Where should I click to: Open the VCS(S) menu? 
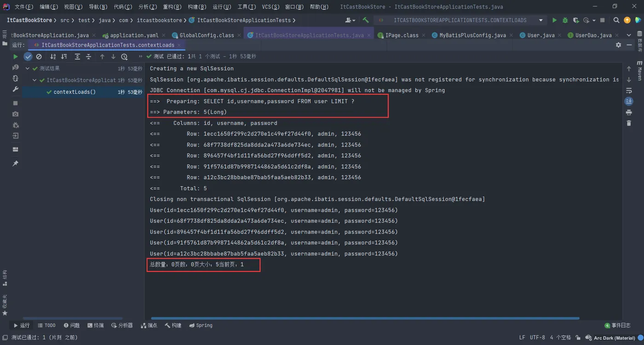tap(270, 7)
